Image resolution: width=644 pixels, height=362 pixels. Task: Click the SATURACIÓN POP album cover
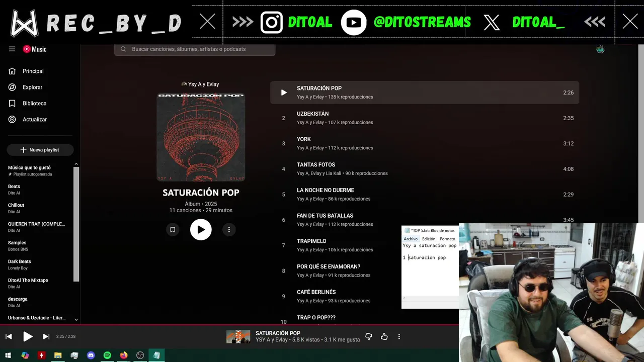[201, 137]
